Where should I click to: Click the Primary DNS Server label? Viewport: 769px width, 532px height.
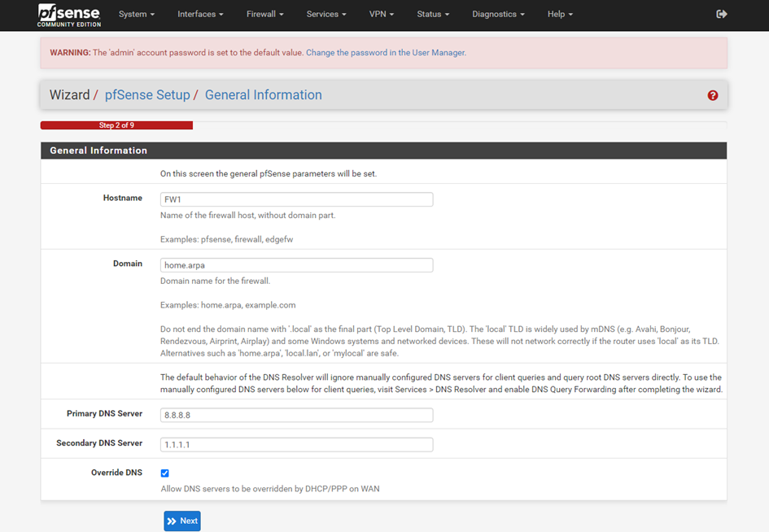(104, 414)
